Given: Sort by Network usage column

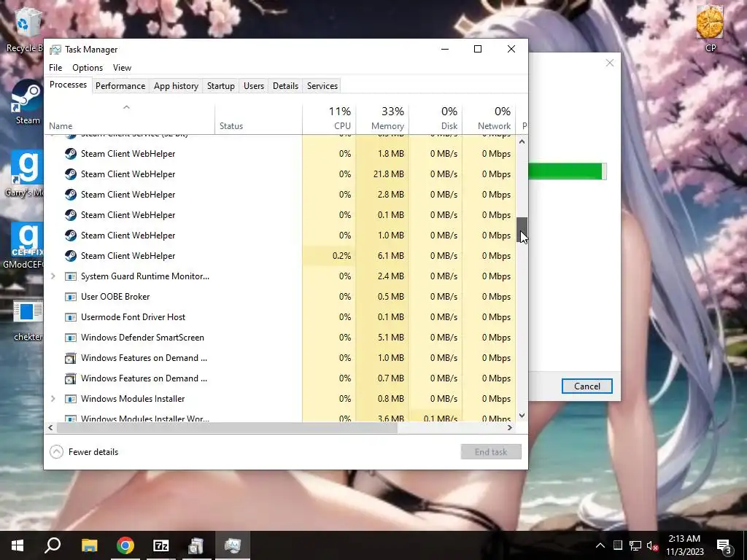Looking at the screenshot, I should click(x=489, y=119).
